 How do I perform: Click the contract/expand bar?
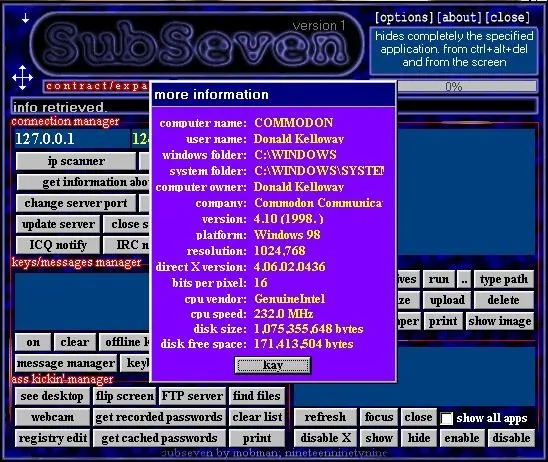tap(97, 86)
